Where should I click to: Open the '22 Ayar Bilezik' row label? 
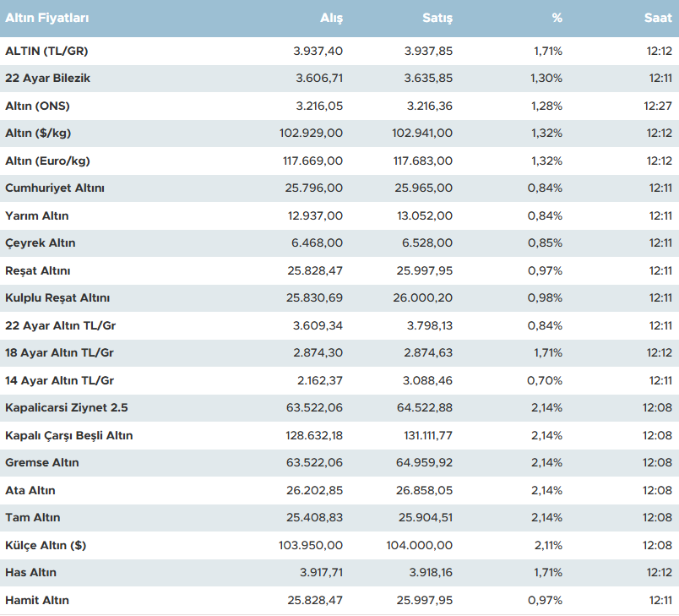point(47,79)
